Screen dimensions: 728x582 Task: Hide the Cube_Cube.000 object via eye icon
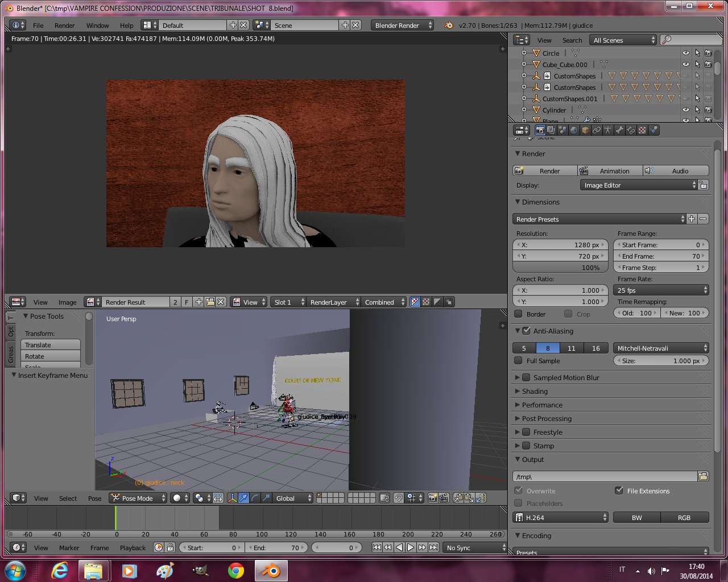tap(685, 64)
